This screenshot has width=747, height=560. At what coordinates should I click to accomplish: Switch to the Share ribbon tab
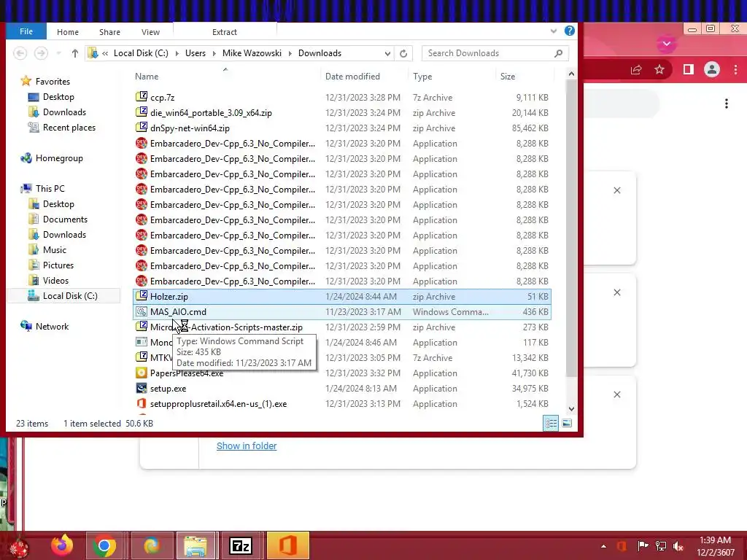pos(109,32)
